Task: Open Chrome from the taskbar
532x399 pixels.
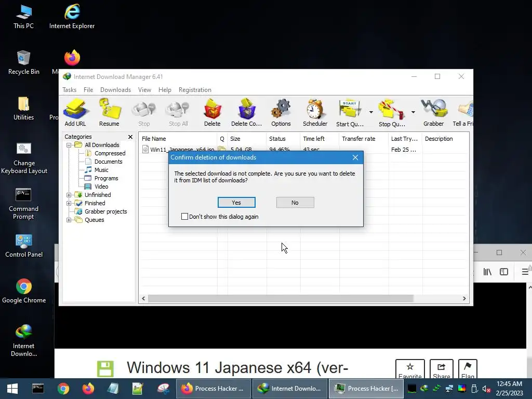Action: coord(63,389)
